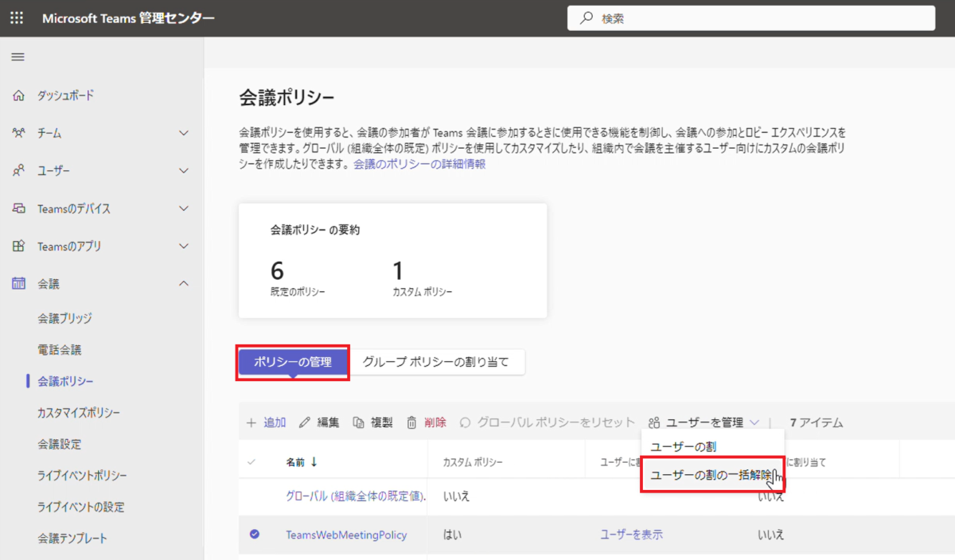The image size is (955, 560).
Task: Deselect the TeamsWebMeetingPolicy row checkbox
Action: pyautogui.click(x=253, y=535)
